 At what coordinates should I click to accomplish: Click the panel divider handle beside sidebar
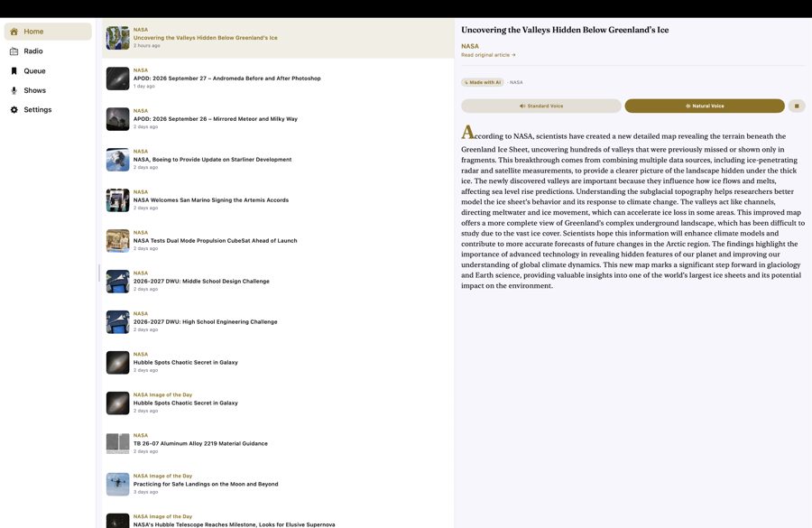pyautogui.click(x=99, y=273)
